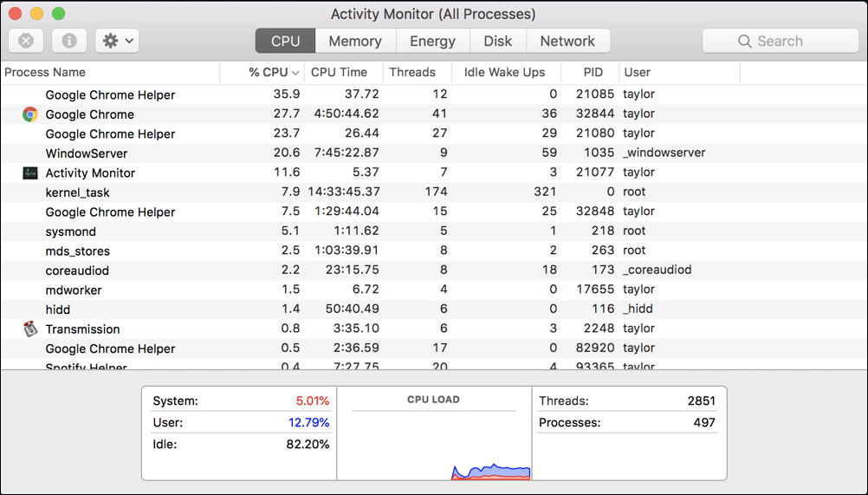Select Google Chrome Helper with PID 21080
The height and width of the screenshot is (495, 868).
point(434,134)
